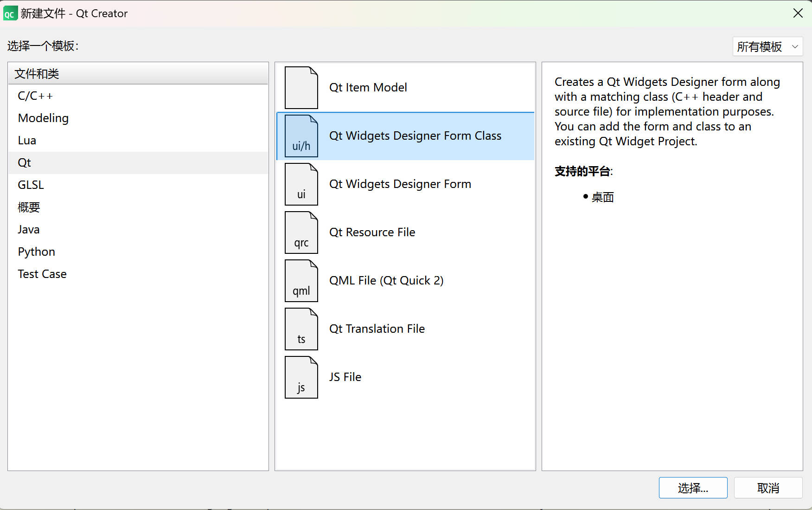Select the Modeling category
812x510 pixels.
click(138, 118)
